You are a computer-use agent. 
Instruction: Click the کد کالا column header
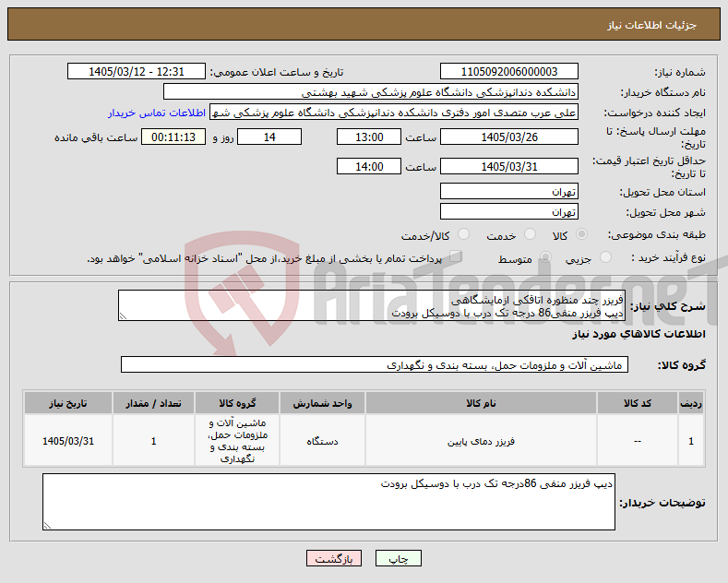[638, 403]
